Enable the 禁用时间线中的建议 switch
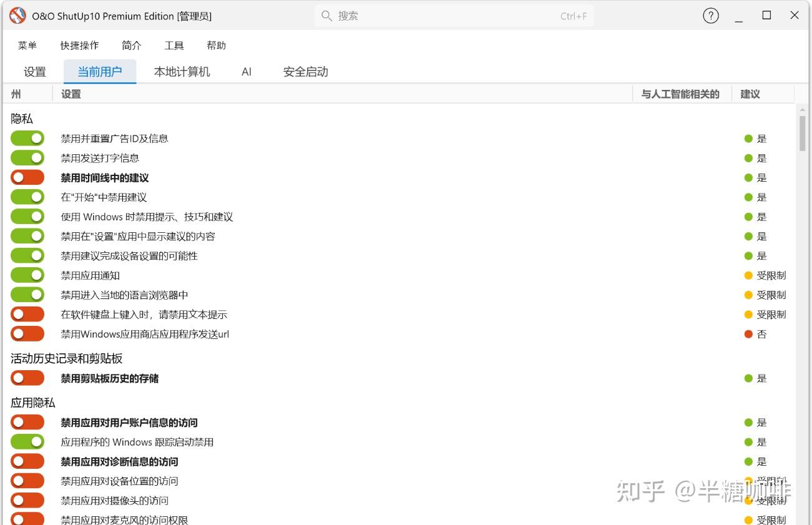The image size is (812, 525). (x=27, y=178)
